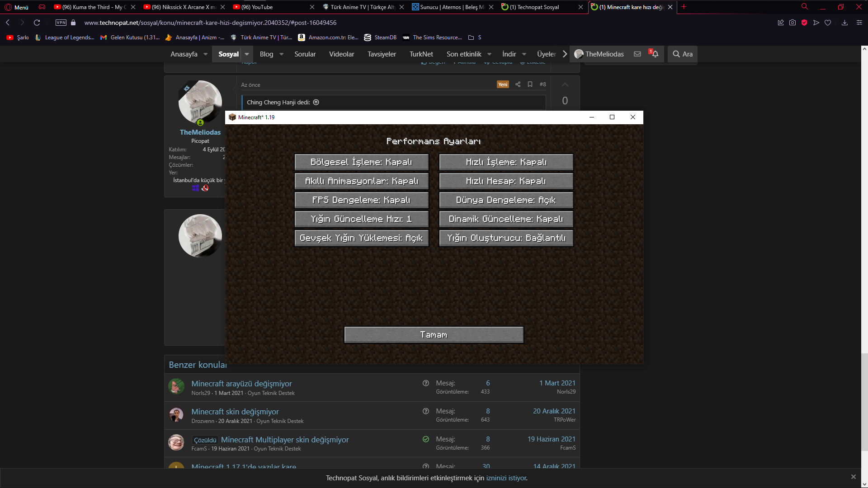Expand the quoted Ching Cheng Hanji post
The image size is (868, 488).
[x=316, y=103]
